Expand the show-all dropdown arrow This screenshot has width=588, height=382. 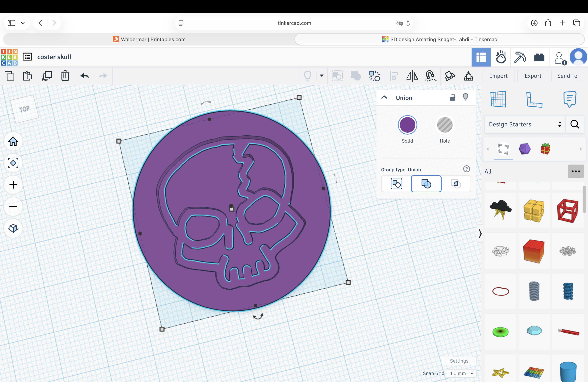click(321, 76)
